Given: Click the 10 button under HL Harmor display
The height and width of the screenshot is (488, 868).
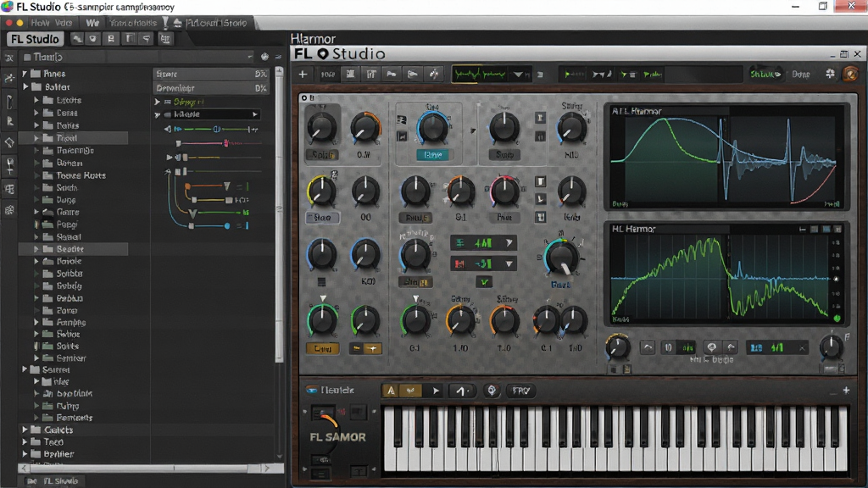Looking at the screenshot, I should [x=668, y=347].
